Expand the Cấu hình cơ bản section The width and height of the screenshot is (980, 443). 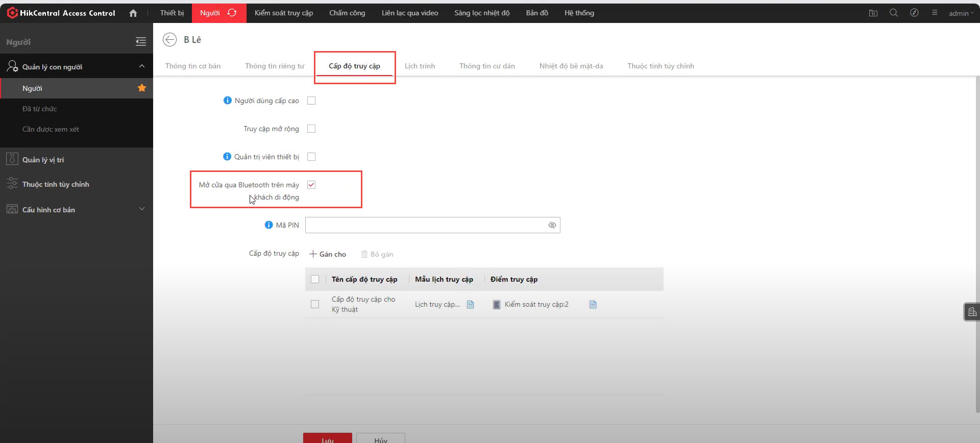[x=142, y=209]
